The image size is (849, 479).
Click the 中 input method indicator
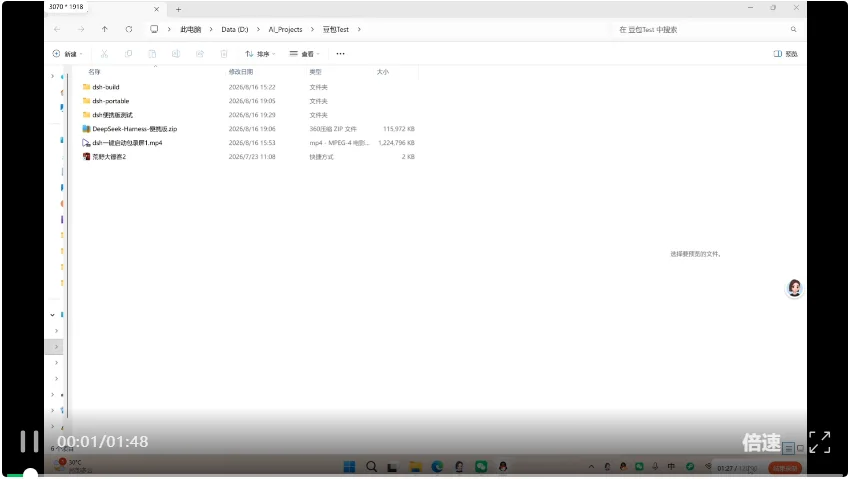(x=671, y=467)
